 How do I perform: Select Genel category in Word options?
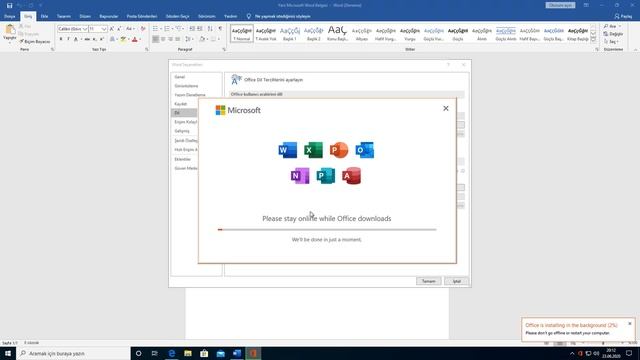[x=180, y=77]
